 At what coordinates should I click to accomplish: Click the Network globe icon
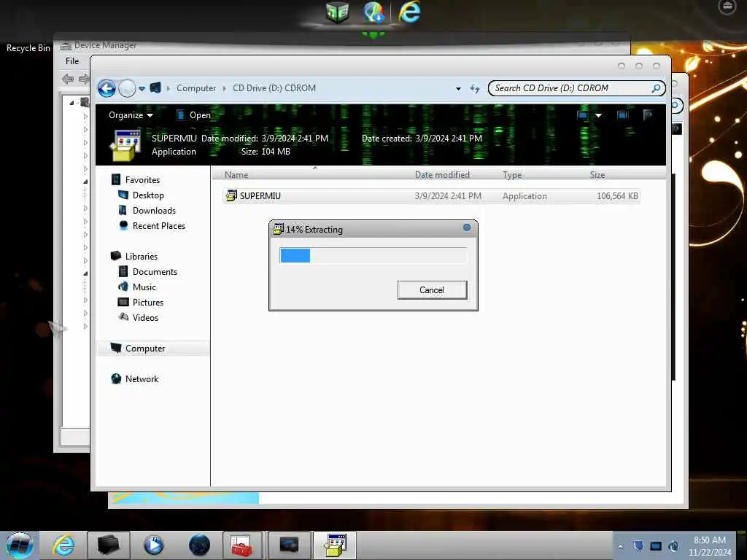[x=116, y=378]
